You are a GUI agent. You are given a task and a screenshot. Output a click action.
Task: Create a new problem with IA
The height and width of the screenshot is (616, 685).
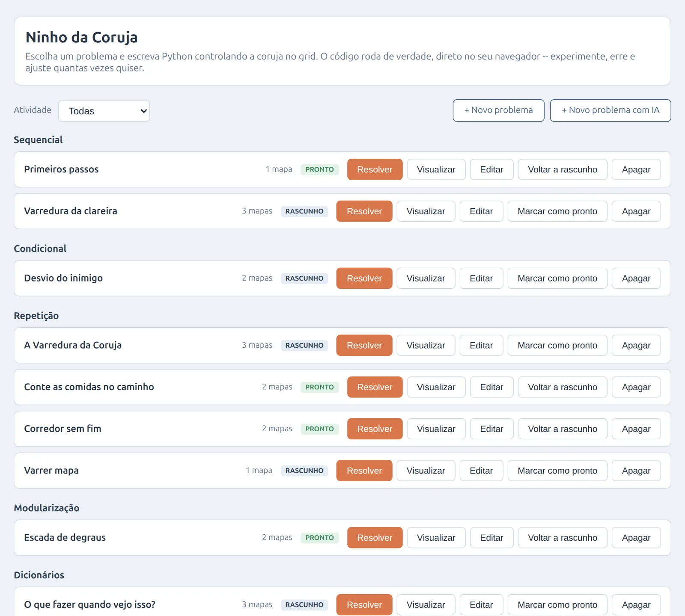coord(610,110)
